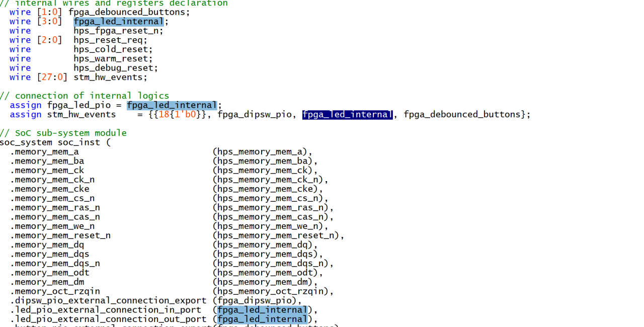Click fpga_led_internal in the assign fpga_led_pio line
Viewport: 644px width, 327px height.
point(171,105)
